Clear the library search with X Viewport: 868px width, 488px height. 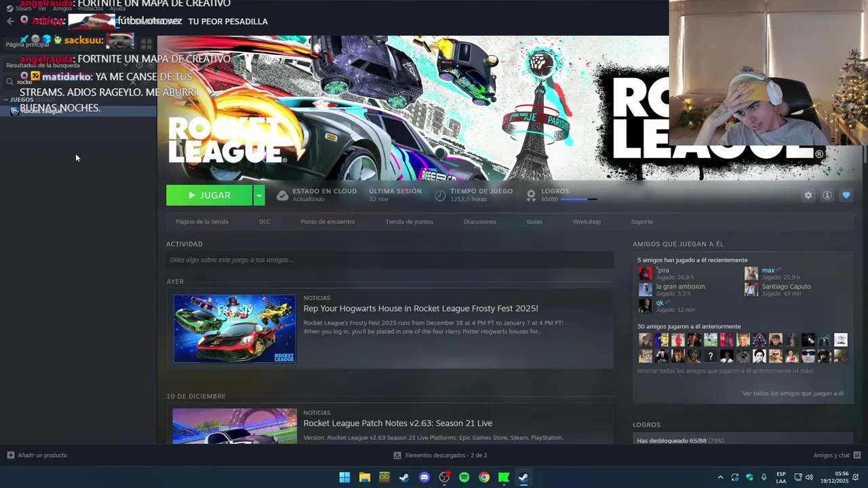tap(133, 82)
